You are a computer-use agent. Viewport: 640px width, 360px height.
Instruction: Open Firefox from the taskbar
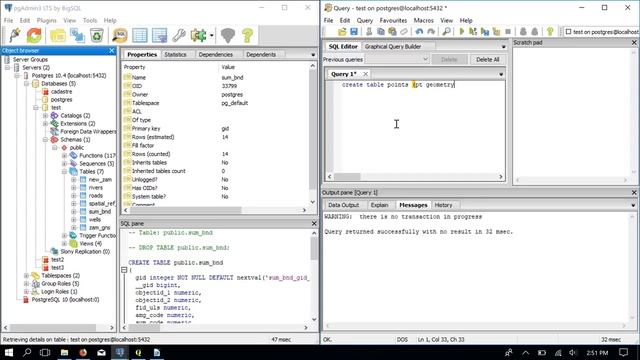83,353
